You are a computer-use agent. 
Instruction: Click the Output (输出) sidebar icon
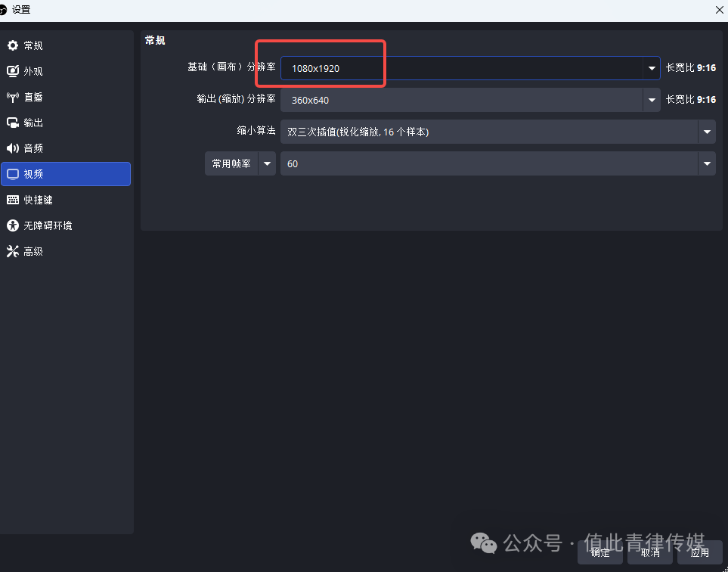(13, 123)
